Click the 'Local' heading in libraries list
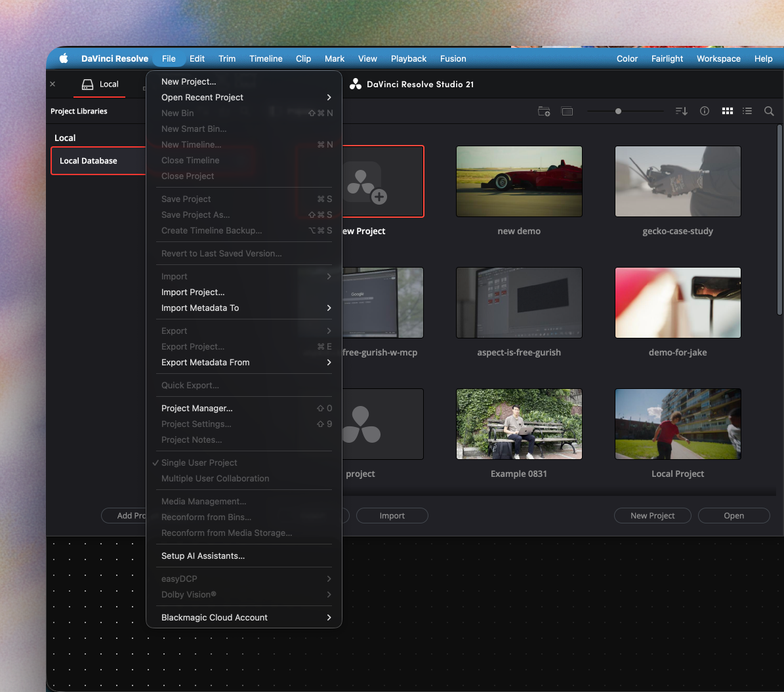Viewport: 784px width, 692px height. point(65,138)
